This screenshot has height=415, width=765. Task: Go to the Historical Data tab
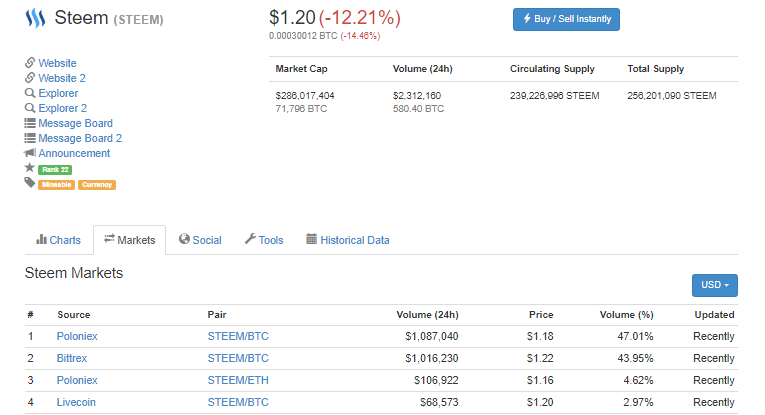[x=347, y=240]
